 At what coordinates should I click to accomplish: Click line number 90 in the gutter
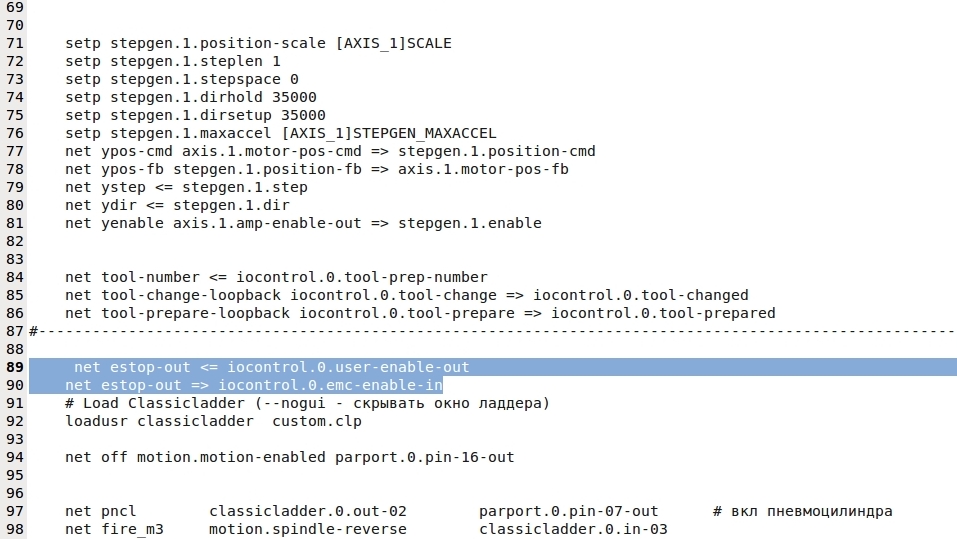coord(15,385)
